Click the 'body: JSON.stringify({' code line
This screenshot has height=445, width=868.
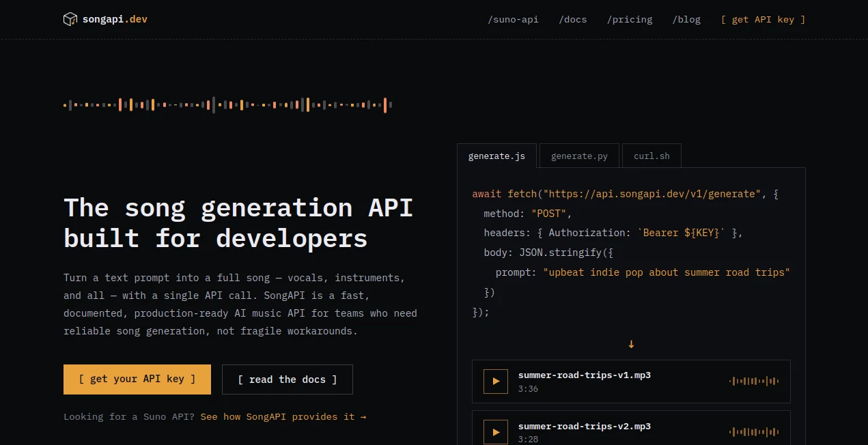[x=548, y=253]
